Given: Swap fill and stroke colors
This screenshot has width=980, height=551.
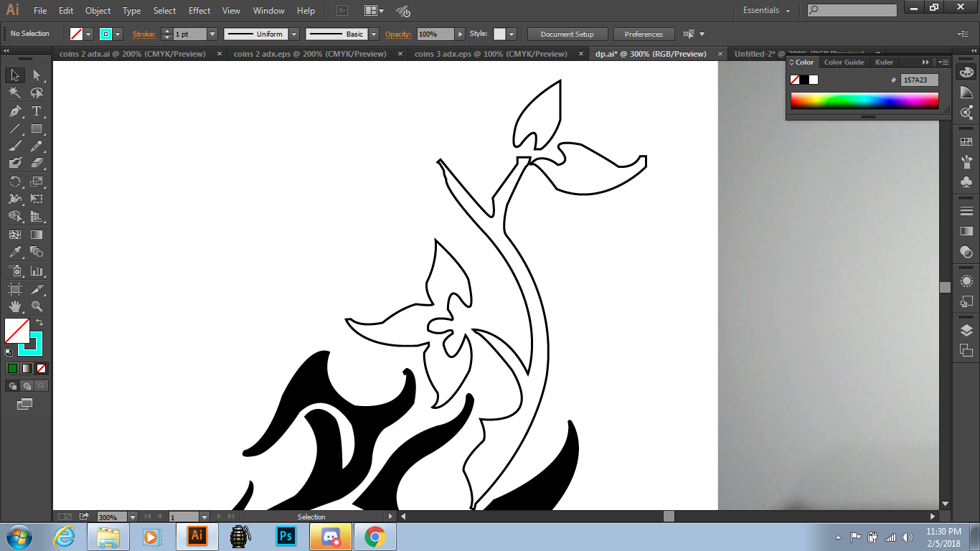Looking at the screenshot, I should point(39,323).
